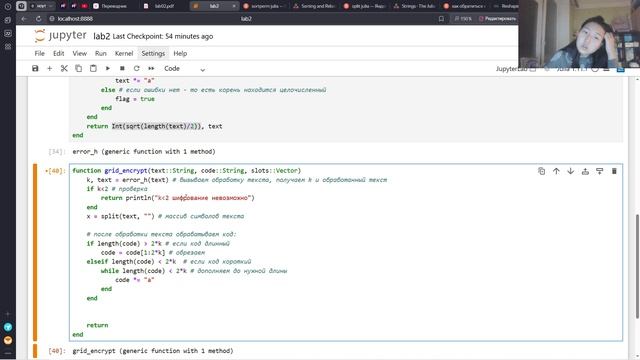The image size is (640, 360).
Task: Open the Run menu
Action: click(x=100, y=53)
